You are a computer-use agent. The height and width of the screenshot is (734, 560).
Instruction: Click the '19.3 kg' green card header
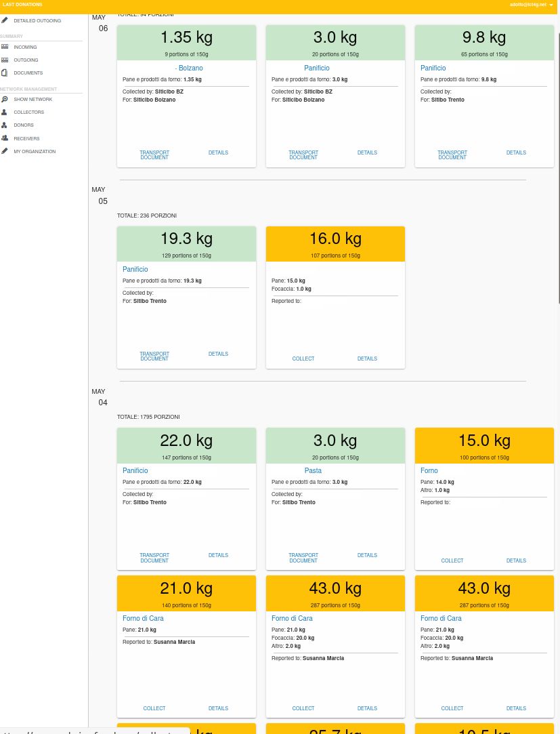186,244
